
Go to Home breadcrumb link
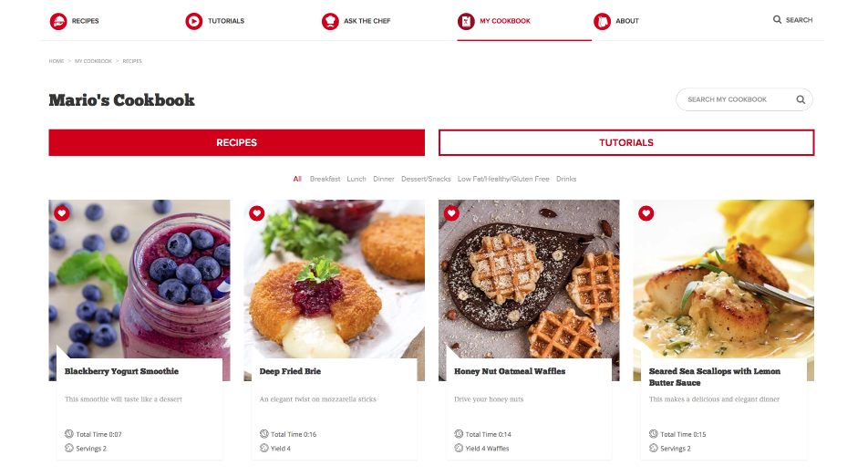[x=56, y=61]
